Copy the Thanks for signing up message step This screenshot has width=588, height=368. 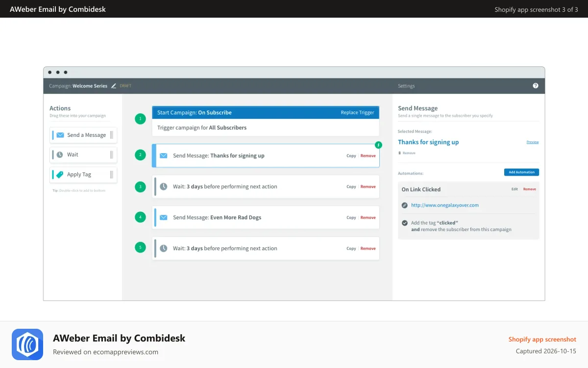coord(351,156)
